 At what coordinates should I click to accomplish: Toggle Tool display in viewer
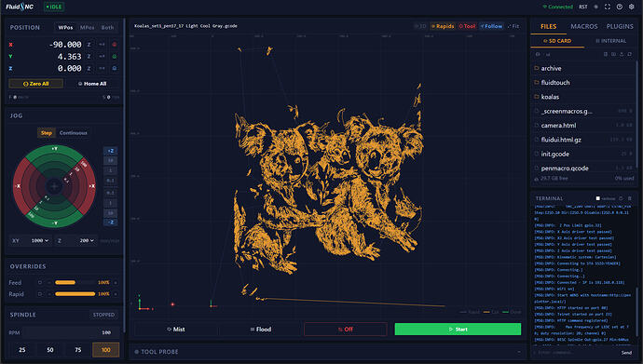click(x=467, y=26)
